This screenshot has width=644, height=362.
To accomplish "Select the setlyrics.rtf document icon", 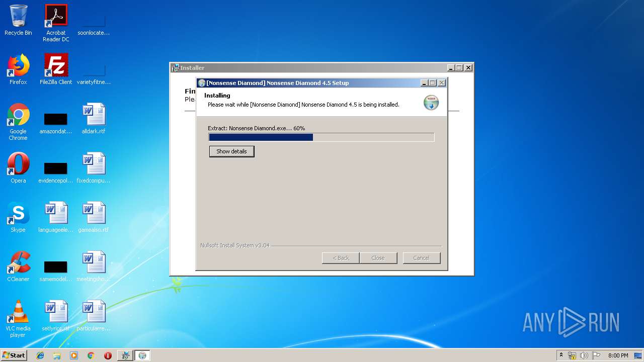I will pyautogui.click(x=56, y=316).
